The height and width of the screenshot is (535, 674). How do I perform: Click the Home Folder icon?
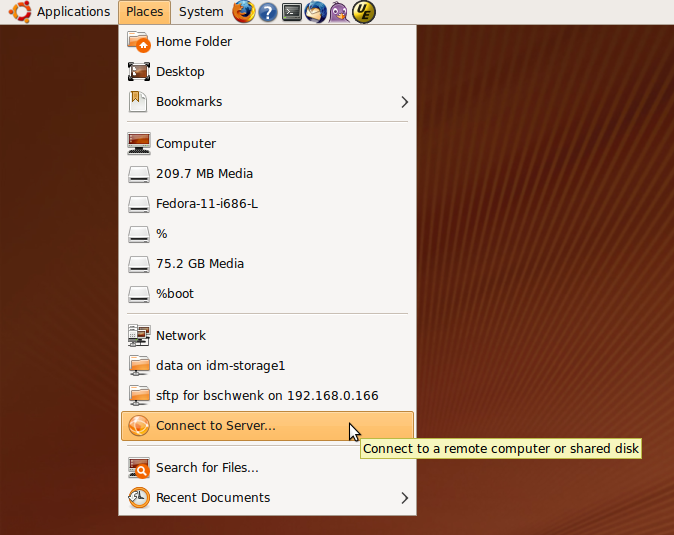pos(139,42)
